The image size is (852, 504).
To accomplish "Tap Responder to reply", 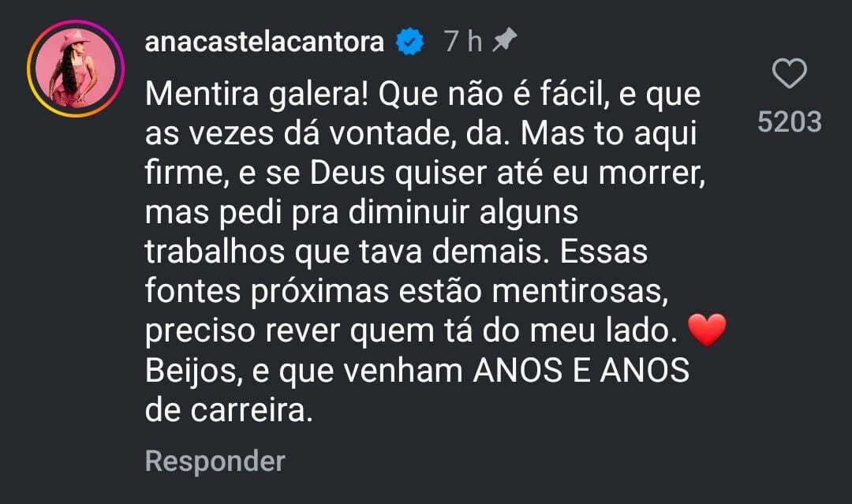I will [215, 461].
